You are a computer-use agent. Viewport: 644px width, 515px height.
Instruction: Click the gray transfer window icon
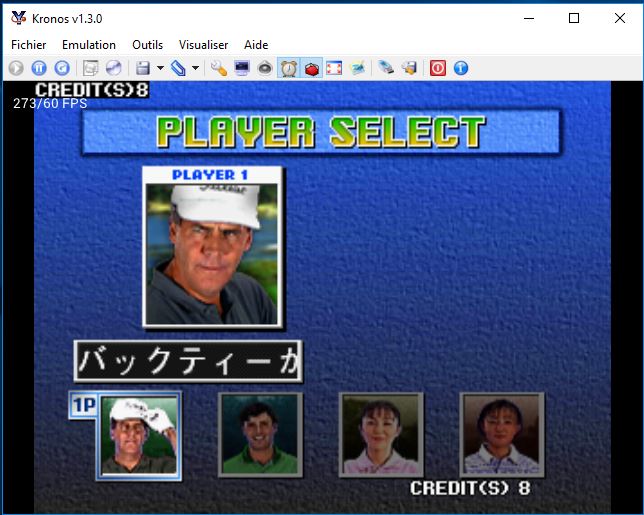pos(90,68)
